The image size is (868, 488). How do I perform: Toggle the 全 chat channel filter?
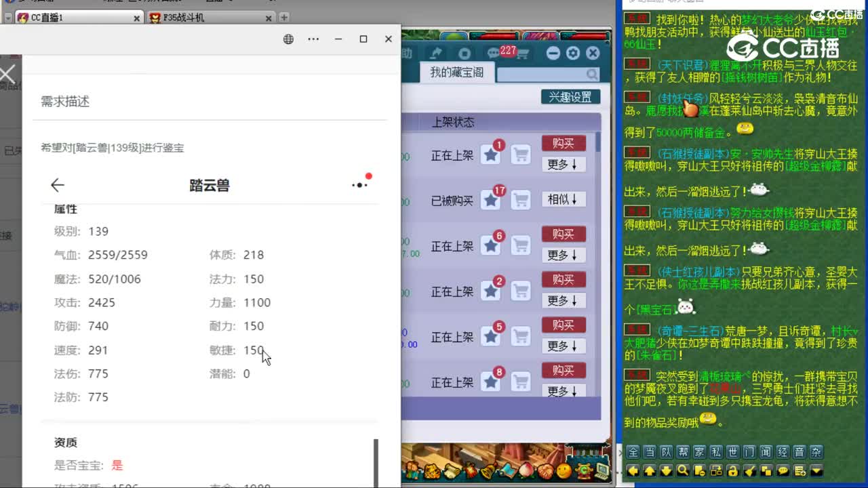point(633,452)
